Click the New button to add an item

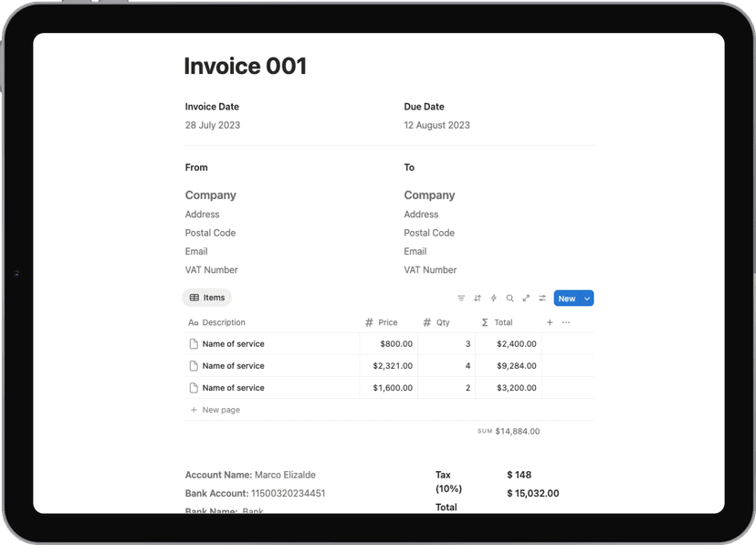[566, 299]
